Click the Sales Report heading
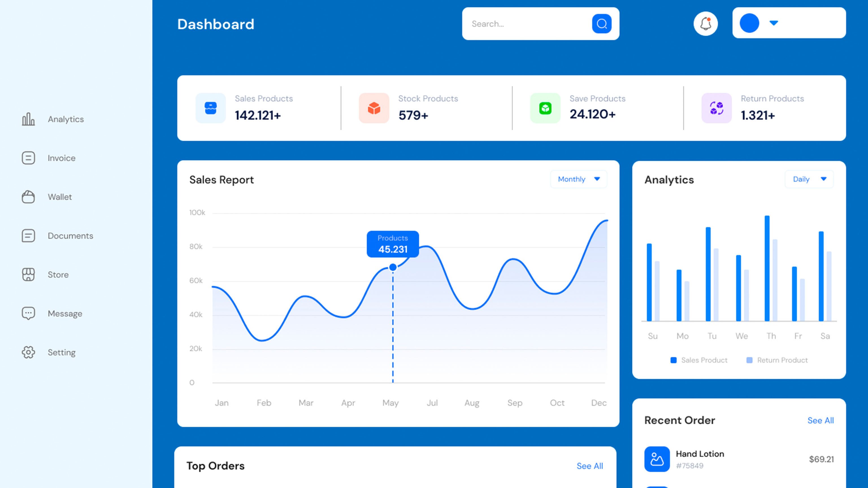Image resolution: width=868 pixels, height=488 pixels. click(222, 180)
